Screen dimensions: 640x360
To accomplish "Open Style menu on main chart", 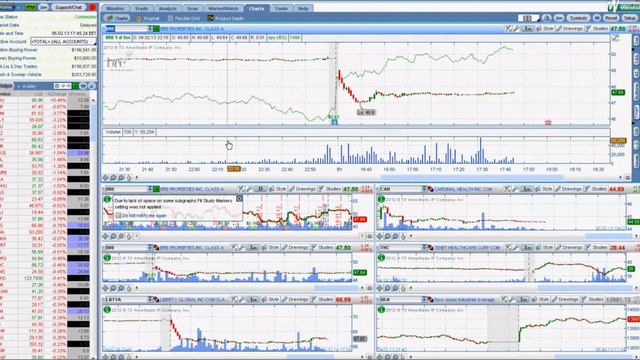I will point(545,29).
